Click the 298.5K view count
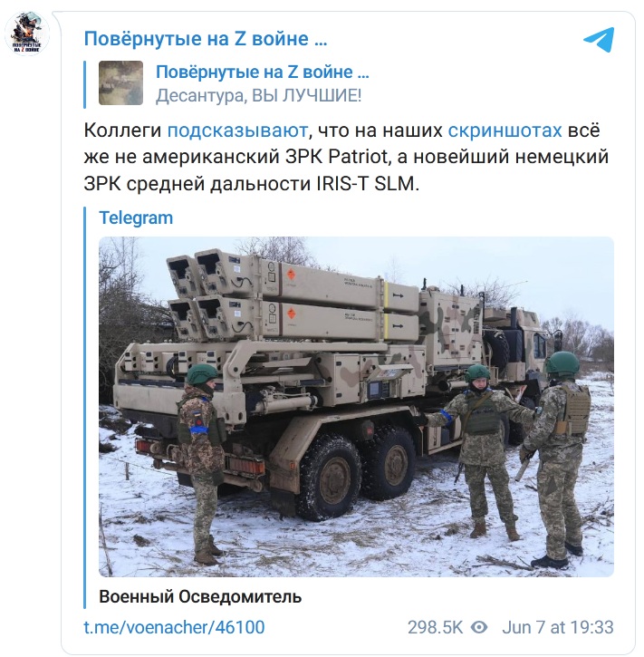 435,628
